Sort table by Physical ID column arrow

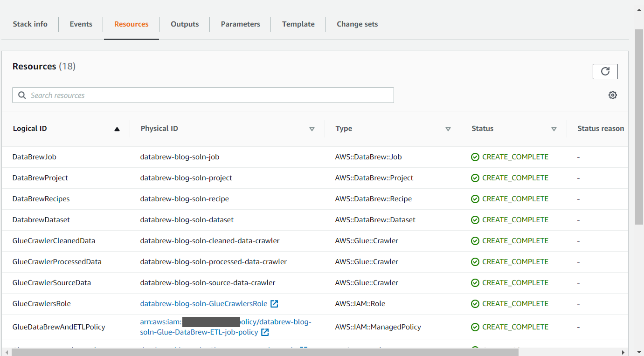(x=312, y=129)
